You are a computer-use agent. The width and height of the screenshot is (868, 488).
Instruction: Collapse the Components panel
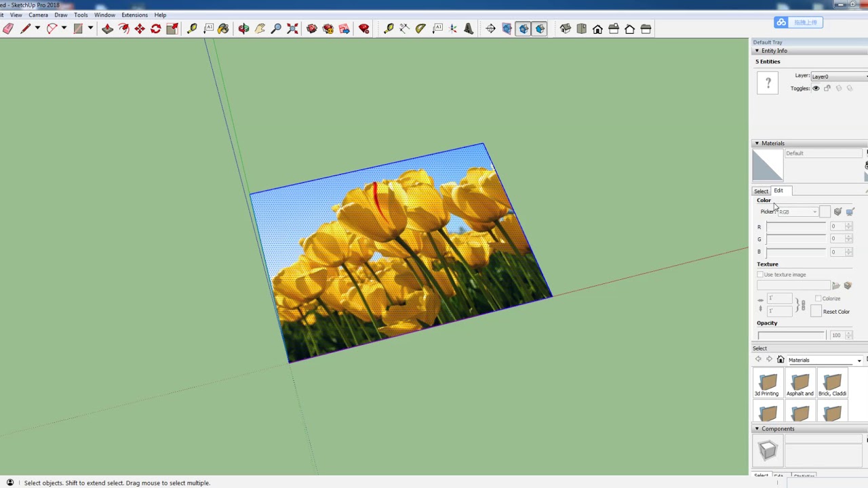[x=757, y=428]
